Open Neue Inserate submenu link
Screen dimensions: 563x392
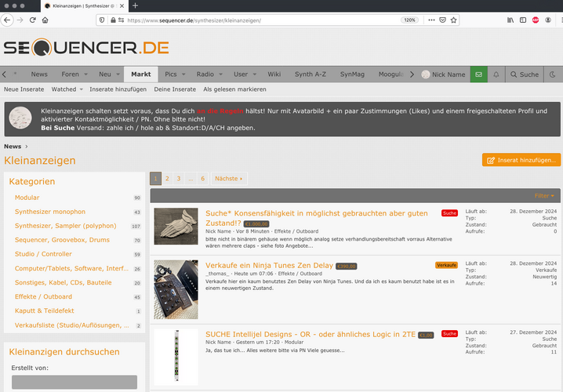pos(24,89)
